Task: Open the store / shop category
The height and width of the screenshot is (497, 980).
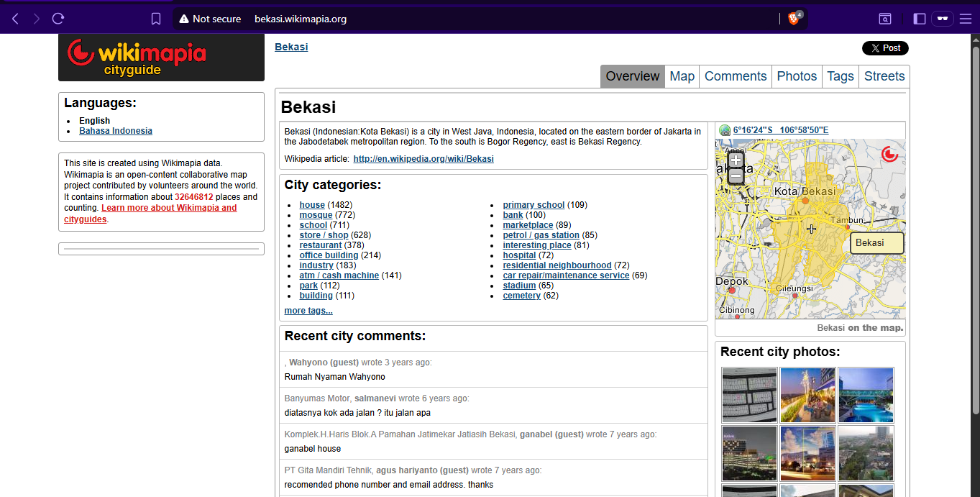Action: tap(324, 235)
